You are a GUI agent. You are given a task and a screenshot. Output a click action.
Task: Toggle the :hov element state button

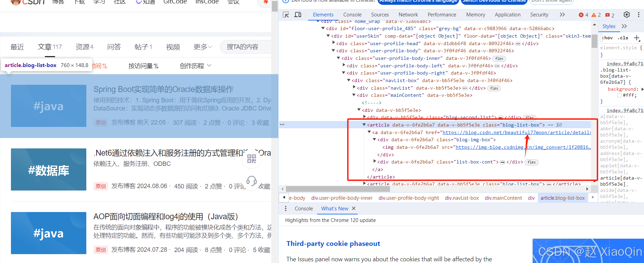(608, 38)
